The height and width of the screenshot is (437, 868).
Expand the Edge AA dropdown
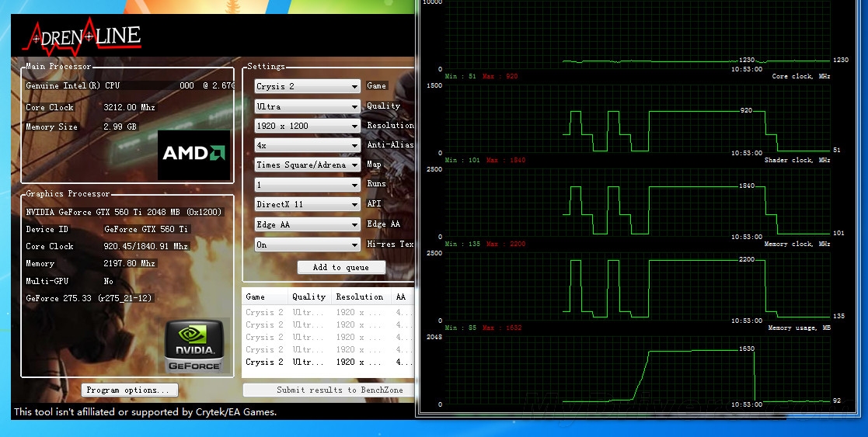307,225
